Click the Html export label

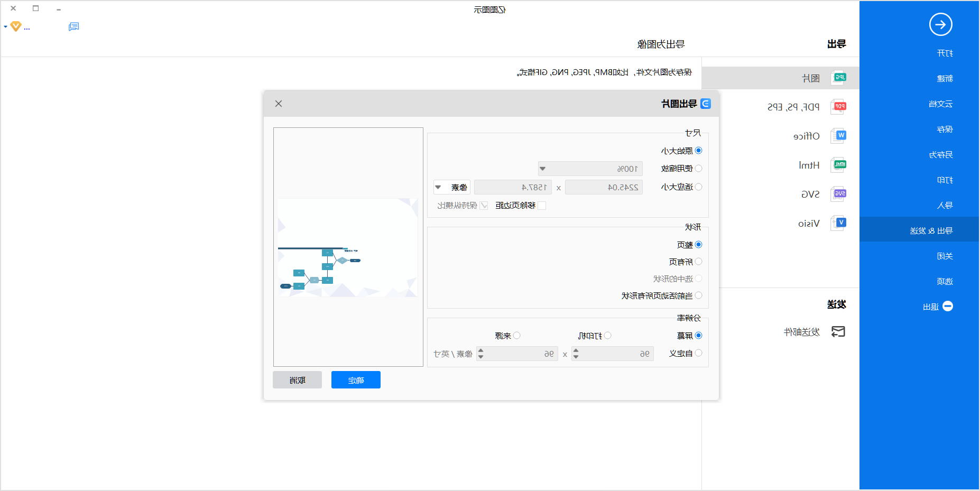[x=809, y=165]
